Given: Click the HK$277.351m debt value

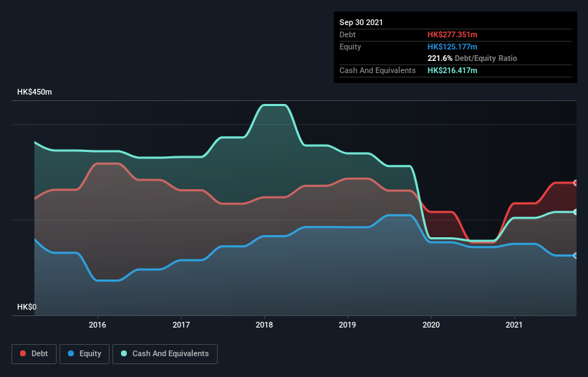Looking at the screenshot, I should [x=452, y=34].
